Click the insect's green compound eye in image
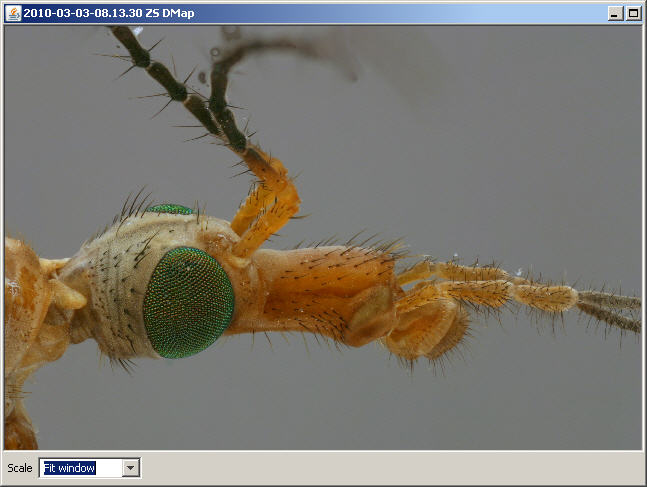The width and height of the screenshot is (647, 487). (x=189, y=302)
